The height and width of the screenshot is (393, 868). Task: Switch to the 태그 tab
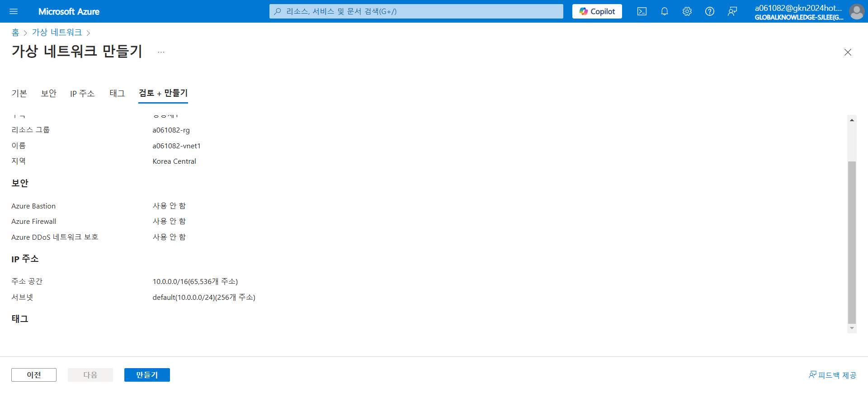click(x=117, y=93)
